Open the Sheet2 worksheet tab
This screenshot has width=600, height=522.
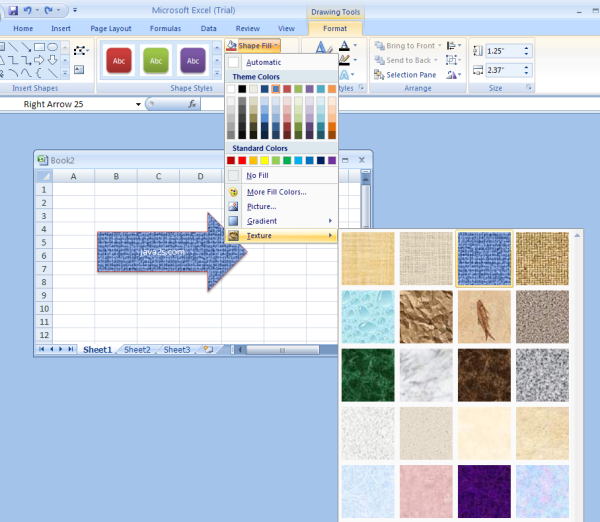137,350
